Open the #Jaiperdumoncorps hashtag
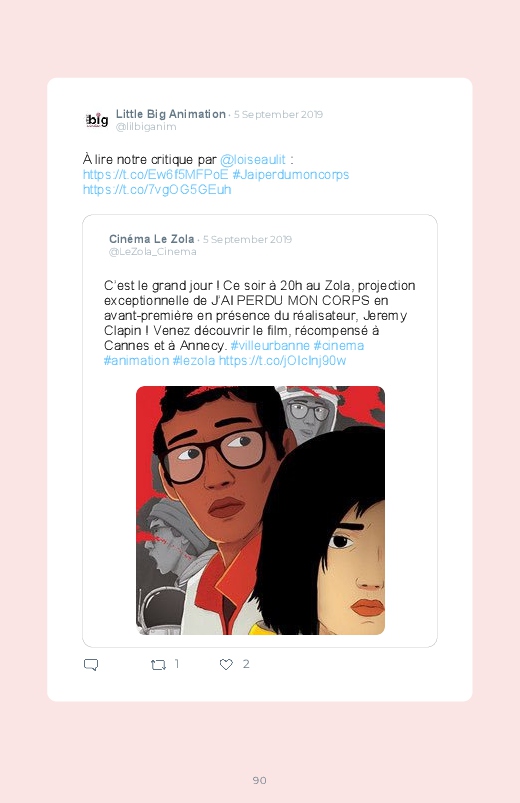 pos(291,175)
